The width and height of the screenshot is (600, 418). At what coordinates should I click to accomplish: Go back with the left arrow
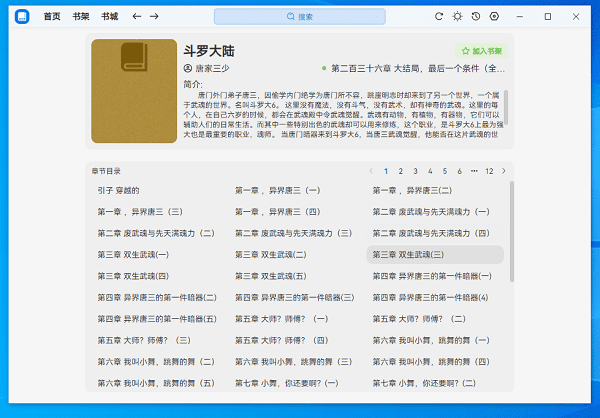[137, 16]
